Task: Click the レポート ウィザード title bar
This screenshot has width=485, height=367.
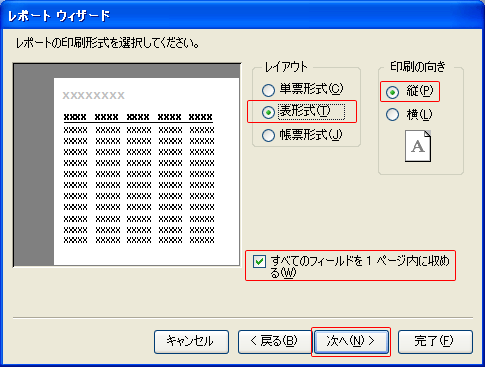Action: [242, 15]
